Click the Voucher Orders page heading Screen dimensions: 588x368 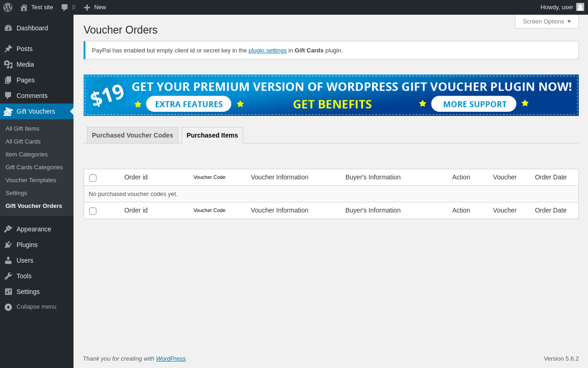120,30
